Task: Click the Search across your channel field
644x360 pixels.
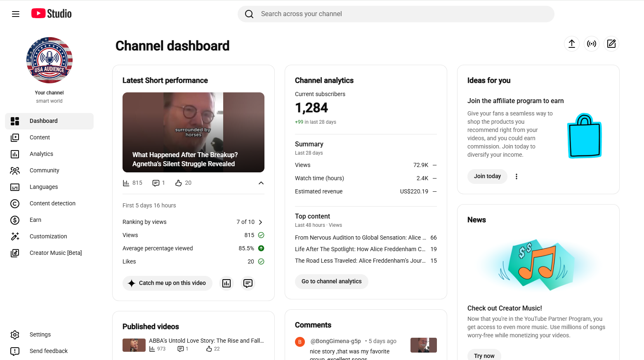Action: [x=396, y=14]
